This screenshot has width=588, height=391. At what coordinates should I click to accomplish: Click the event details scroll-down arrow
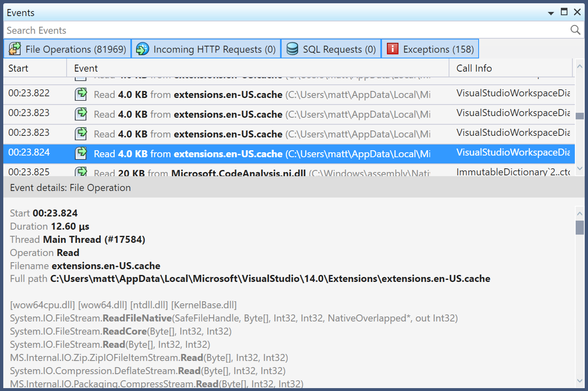[x=580, y=381]
